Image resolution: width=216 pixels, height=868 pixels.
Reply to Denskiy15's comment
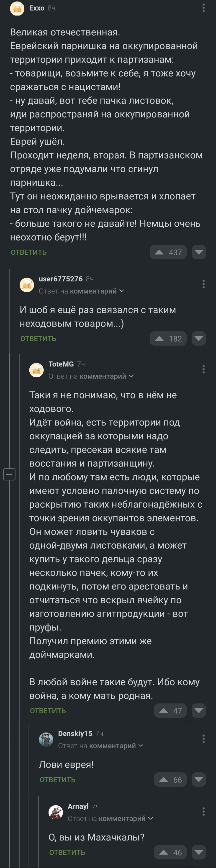click(57, 779)
